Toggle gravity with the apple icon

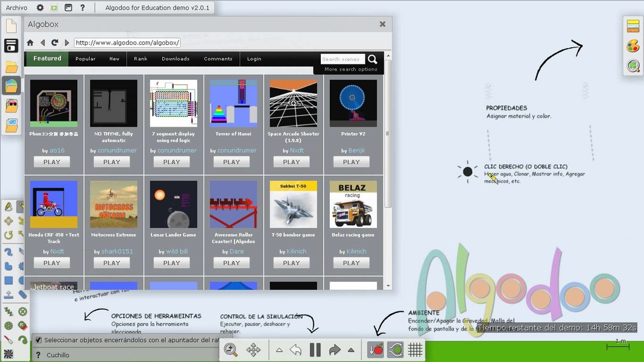pos(375,349)
